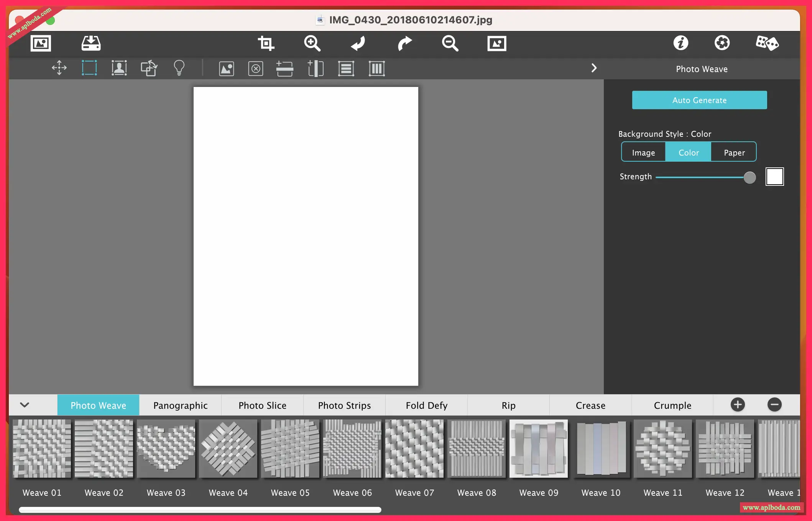Collapse the effects panel with chevron down

pos(25,405)
